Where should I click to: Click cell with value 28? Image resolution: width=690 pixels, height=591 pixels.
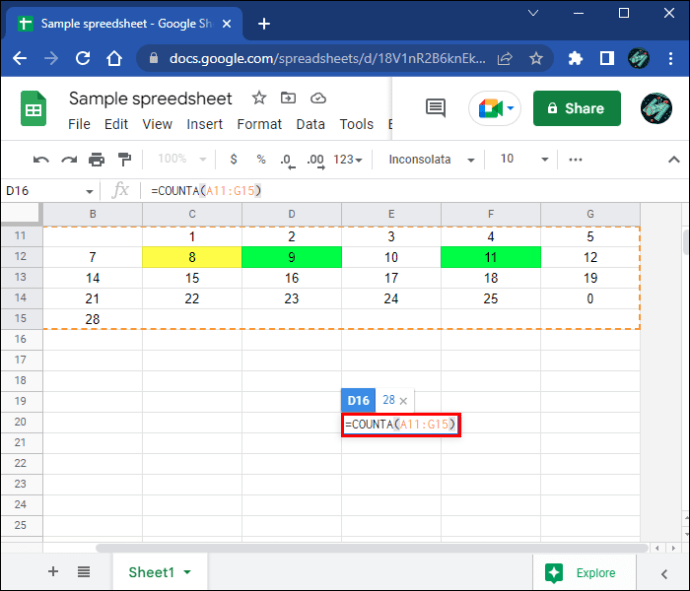pos(92,319)
